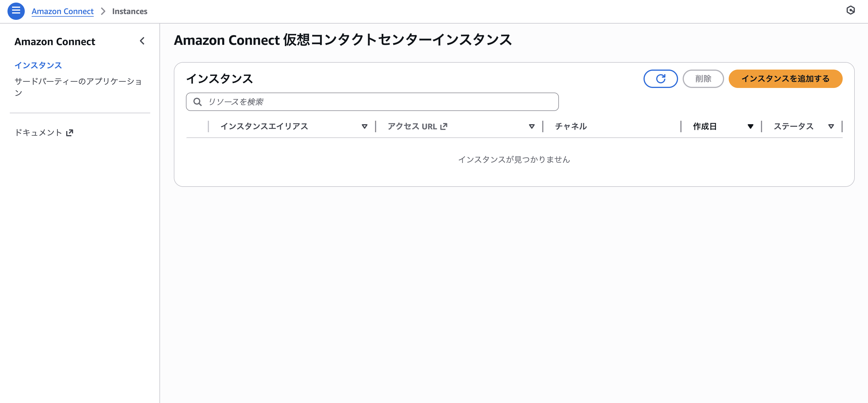Collapse the Amazon Connect sidebar with chevron icon
The height and width of the screenshot is (403, 868).
[142, 41]
